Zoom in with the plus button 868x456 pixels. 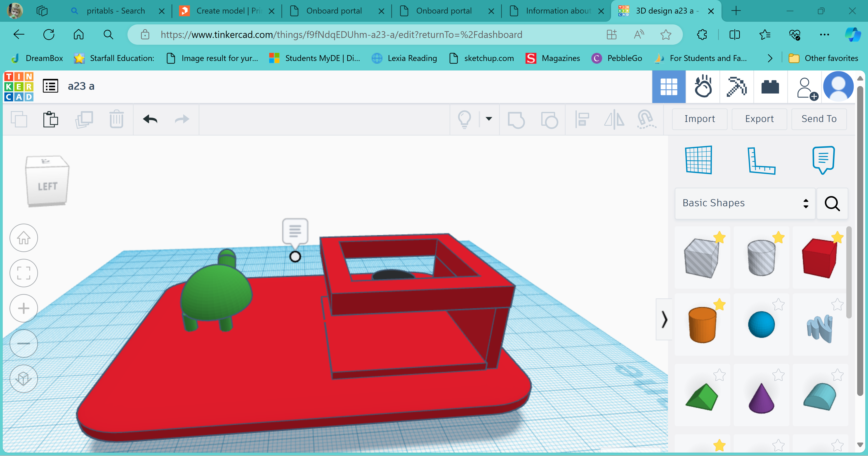point(24,308)
